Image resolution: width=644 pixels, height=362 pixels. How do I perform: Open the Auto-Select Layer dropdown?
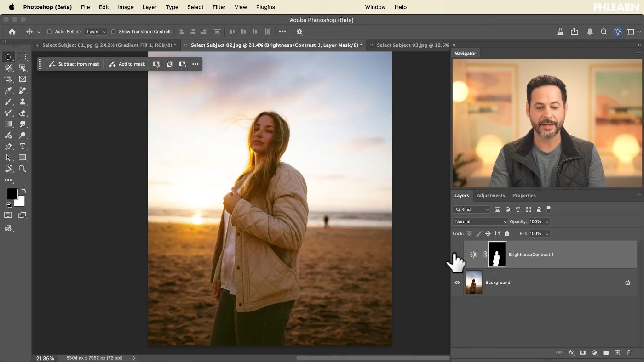pos(96,32)
